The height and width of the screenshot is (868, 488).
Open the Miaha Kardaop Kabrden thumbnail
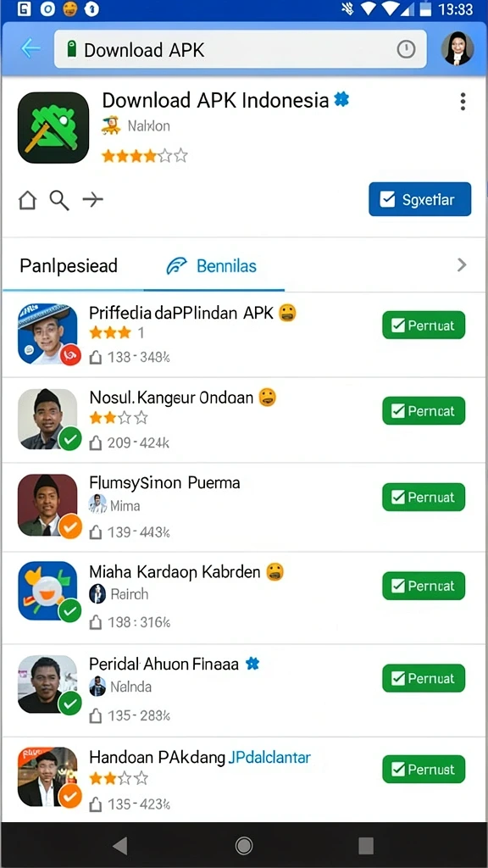pyautogui.click(x=48, y=591)
